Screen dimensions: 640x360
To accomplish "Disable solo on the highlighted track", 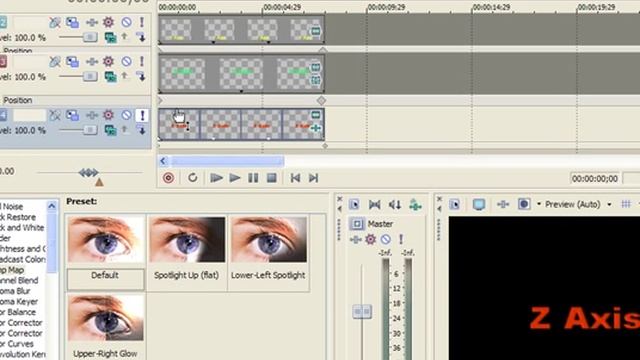I will (x=142, y=116).
